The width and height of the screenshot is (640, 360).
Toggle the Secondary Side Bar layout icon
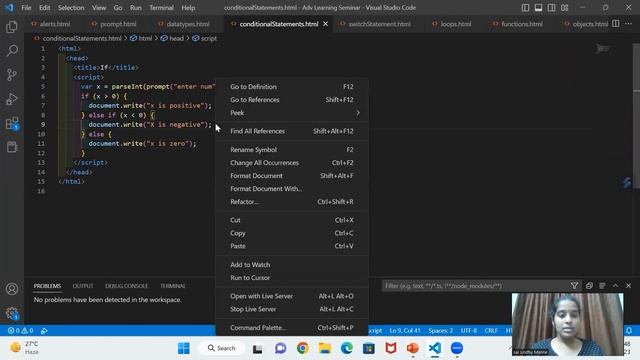551,8
